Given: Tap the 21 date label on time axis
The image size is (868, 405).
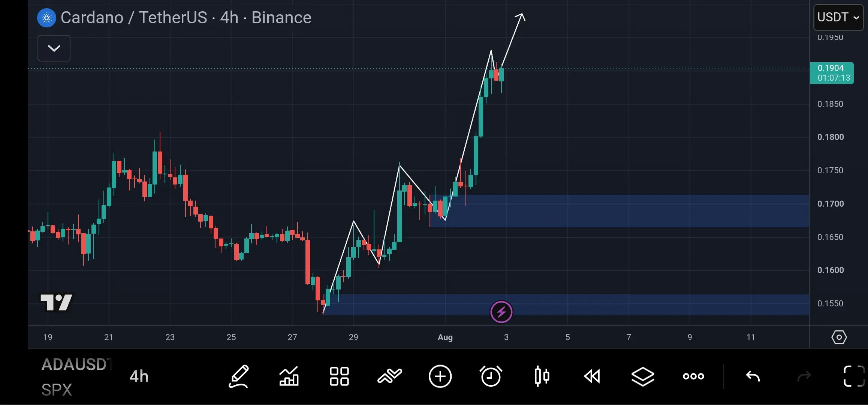Looking at the screenshot, I should click(109, 337).
